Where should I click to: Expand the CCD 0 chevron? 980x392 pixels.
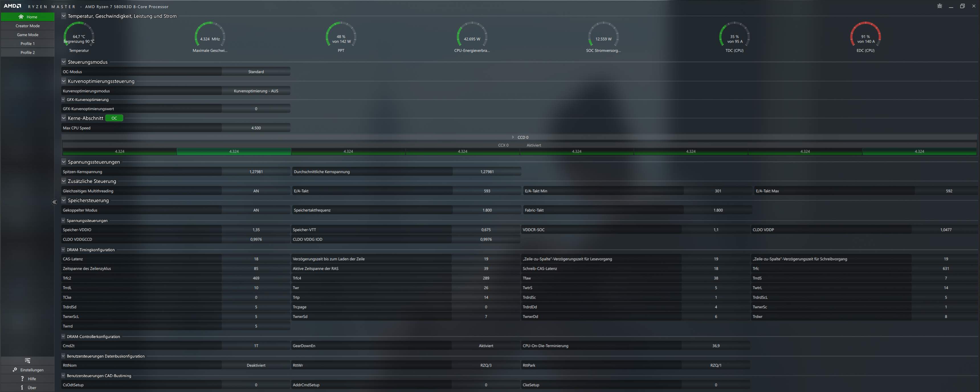513,137
